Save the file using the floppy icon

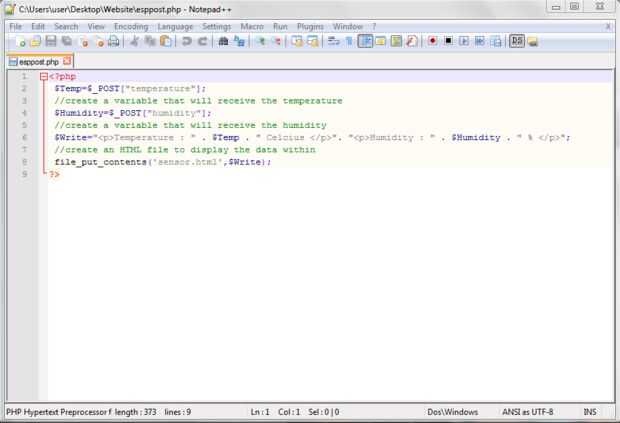tap(51, 41)
